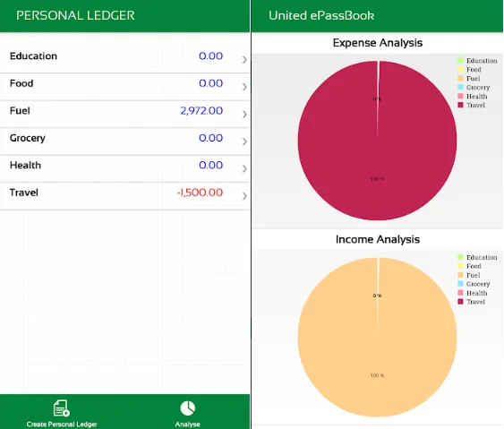Click the Grocery amount 0.00
Screen dimensions: 504x429
pyautogui.click(x=211, y=138)
